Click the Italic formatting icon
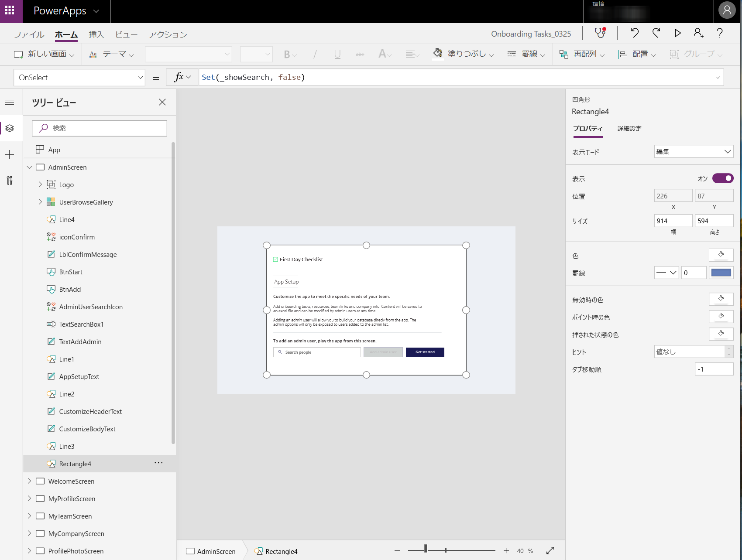The image size is (742, 560). click(x=315, y=55)
